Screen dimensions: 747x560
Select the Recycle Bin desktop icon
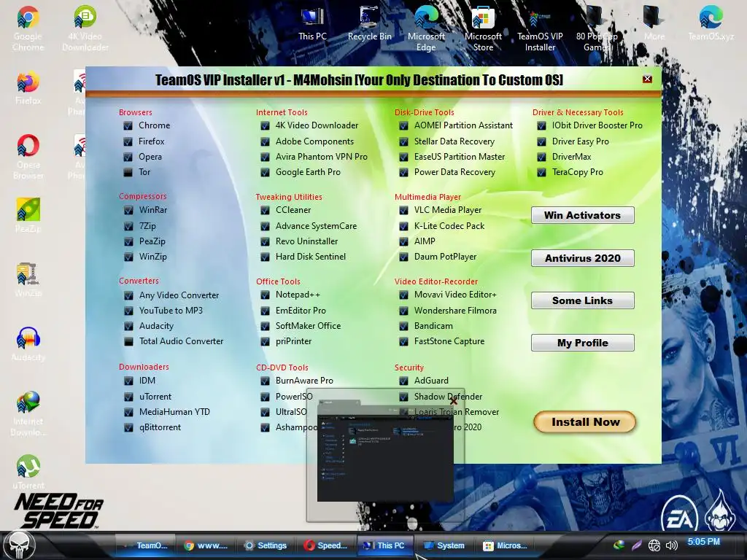click(x=369, y=24)
